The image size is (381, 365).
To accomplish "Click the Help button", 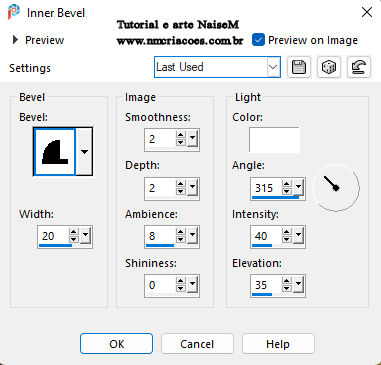I will 278,344.
